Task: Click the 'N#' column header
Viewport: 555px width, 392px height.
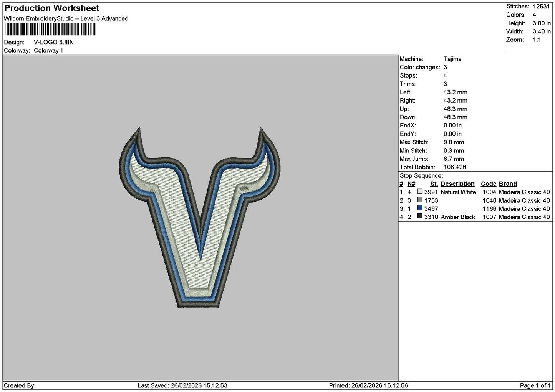Action: pyautogui.click(x=411, y=184)
